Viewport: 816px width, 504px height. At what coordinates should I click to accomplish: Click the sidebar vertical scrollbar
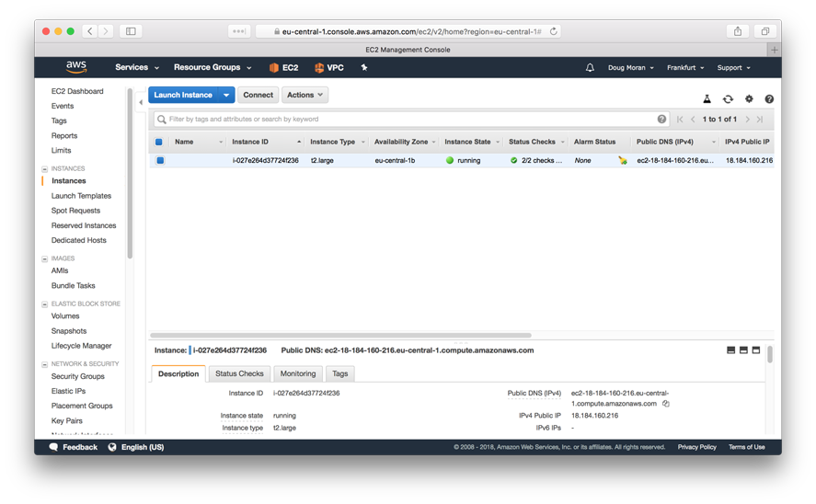click(130, 173)
